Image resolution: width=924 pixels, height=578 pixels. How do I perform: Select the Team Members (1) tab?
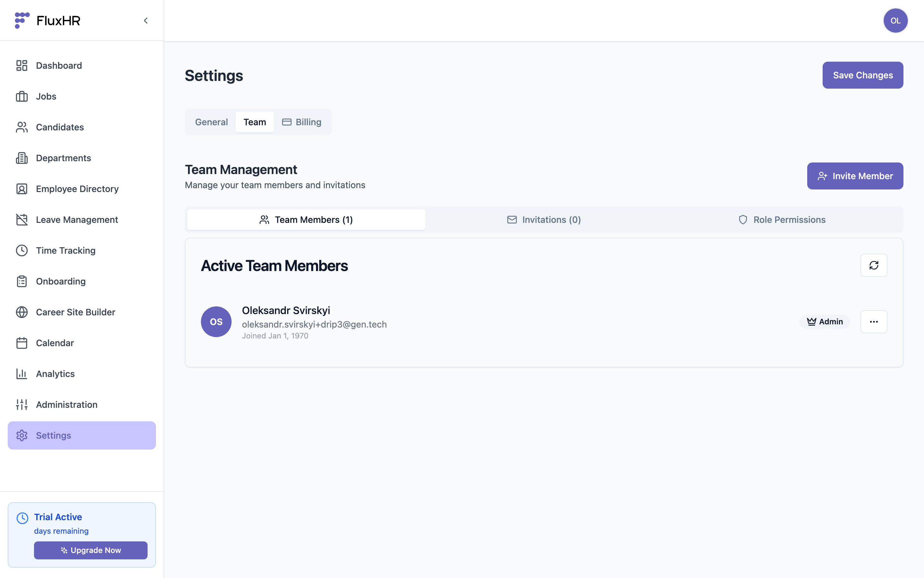coord(306,220)
